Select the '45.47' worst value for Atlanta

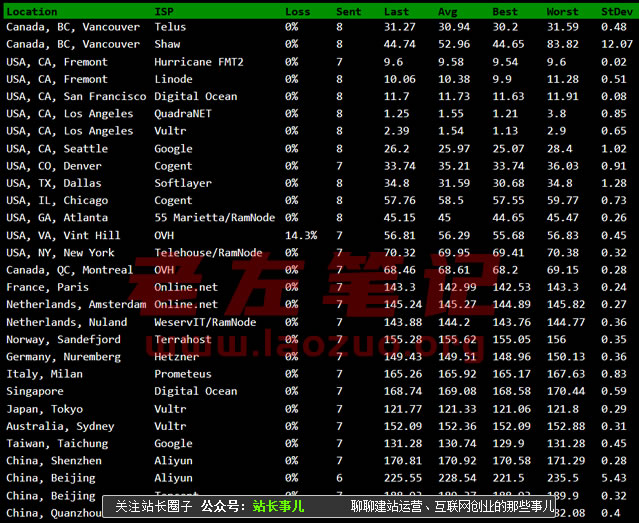click(x=562, y=217)
